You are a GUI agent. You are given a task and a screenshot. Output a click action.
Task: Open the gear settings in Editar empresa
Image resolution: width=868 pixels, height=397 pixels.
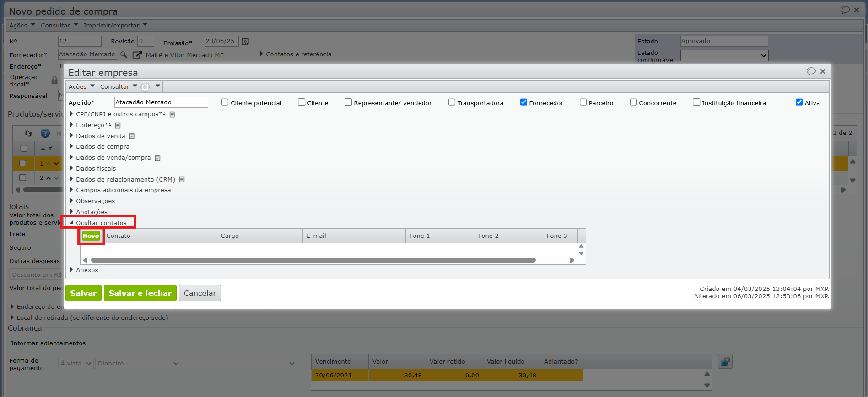point(145,87)
